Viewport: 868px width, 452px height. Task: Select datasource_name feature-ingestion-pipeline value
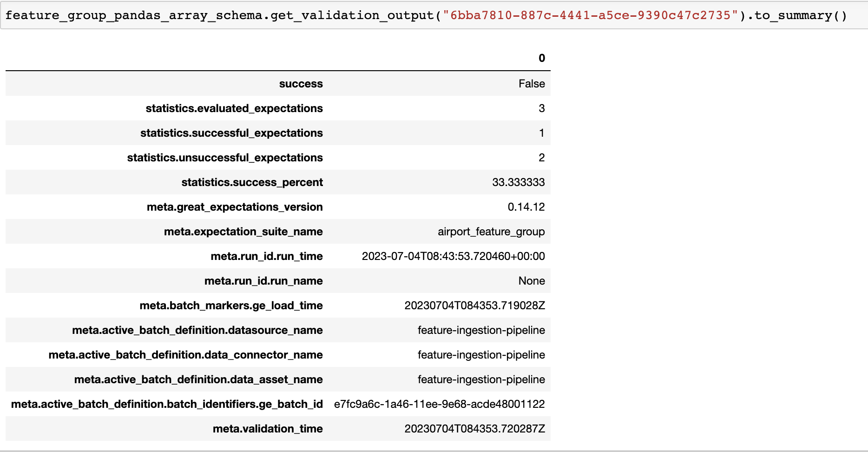point(481,330)
